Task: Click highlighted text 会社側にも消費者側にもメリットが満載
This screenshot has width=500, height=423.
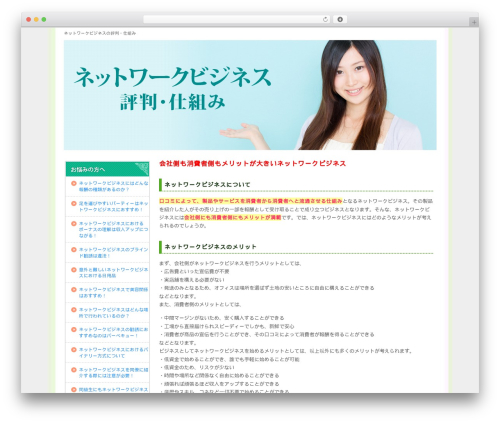Action: click(x=232, y=217)
